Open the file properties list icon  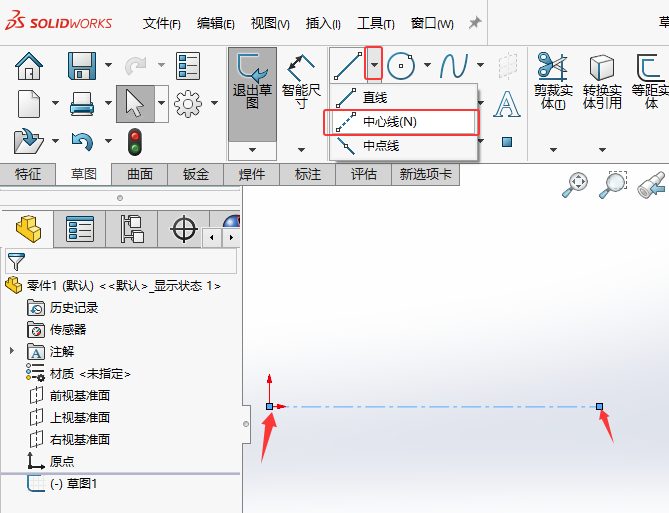pyautogui.click(x=188, y=66)
